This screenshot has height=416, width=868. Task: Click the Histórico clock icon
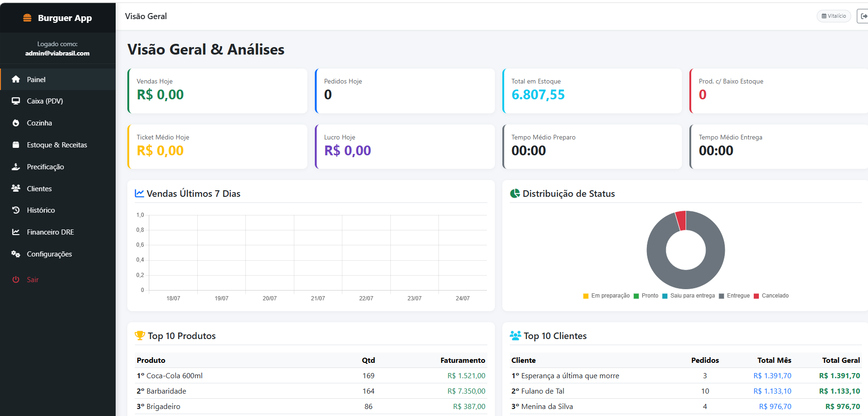pyautogui.click(x=16, y=210)
